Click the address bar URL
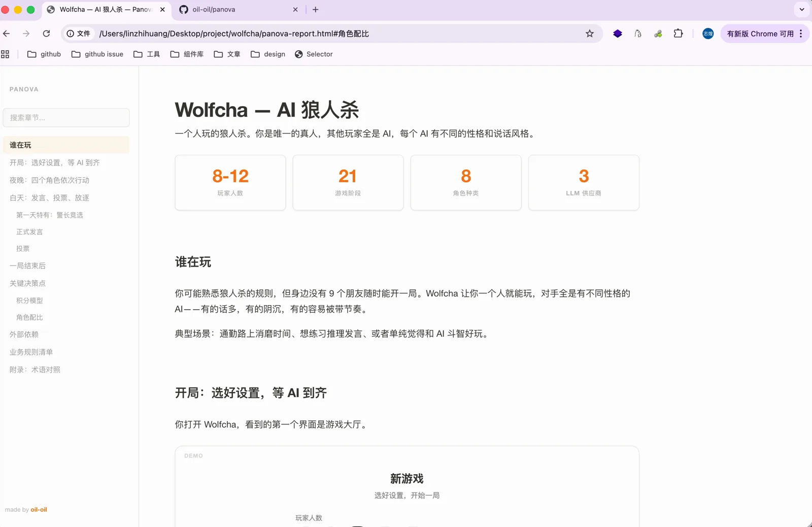Viewport: 812px width, 527px height. tap(234, 34)
